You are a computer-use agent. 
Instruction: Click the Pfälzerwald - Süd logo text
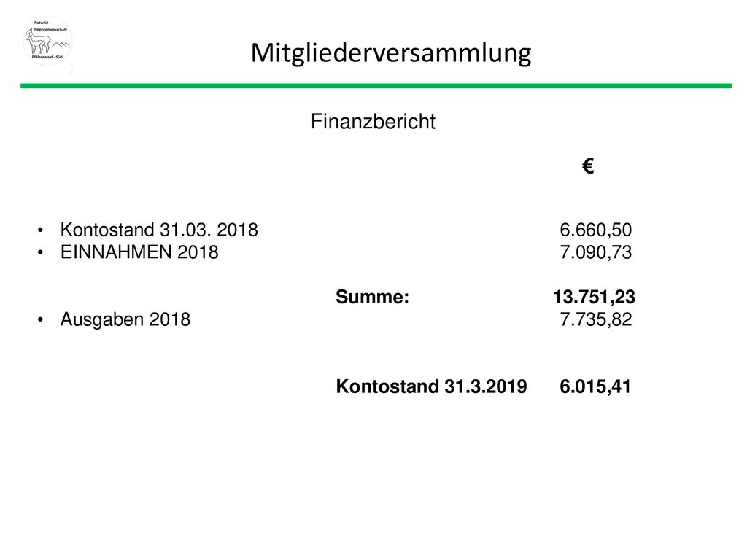click(x=47, y=57)
